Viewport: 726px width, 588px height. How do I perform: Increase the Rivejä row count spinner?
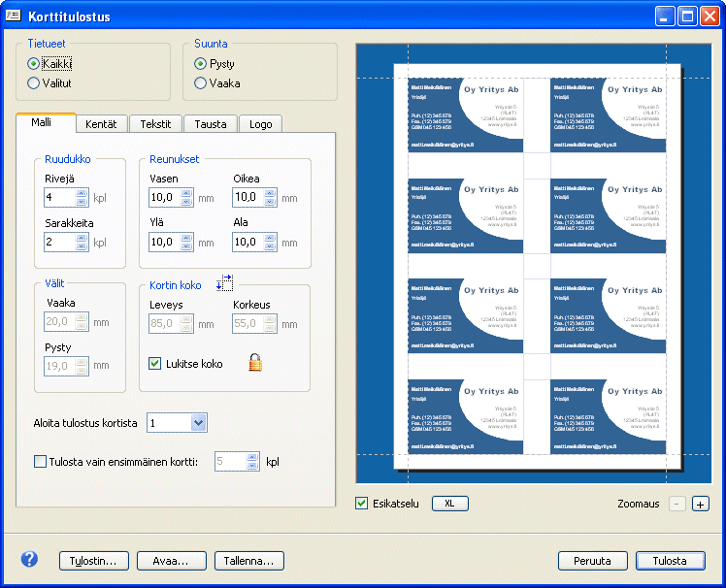82,193
